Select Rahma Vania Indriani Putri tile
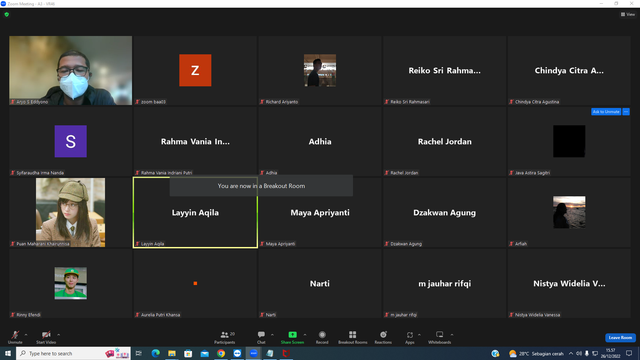 click(195, 141)
